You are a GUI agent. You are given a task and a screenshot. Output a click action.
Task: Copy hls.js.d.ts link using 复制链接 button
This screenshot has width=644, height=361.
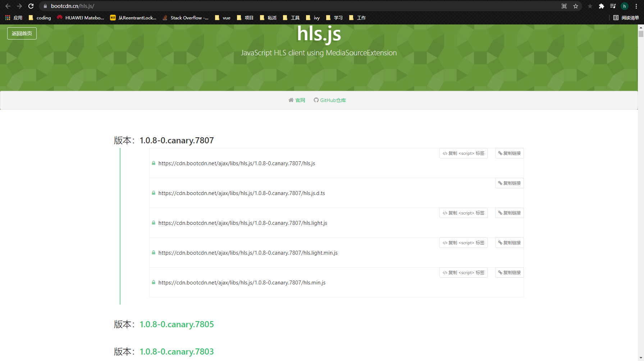pyautogui.click(x=509, y=183)
